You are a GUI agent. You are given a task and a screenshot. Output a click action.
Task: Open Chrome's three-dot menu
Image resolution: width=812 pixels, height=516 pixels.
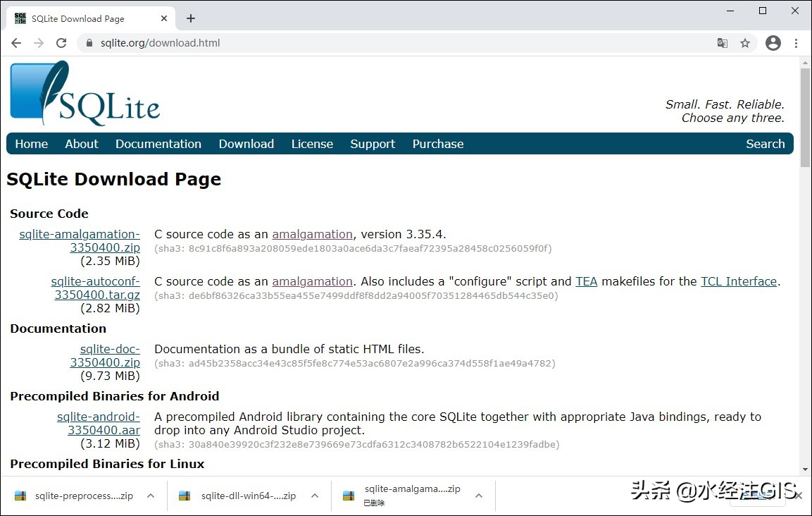tap(796, 43)
